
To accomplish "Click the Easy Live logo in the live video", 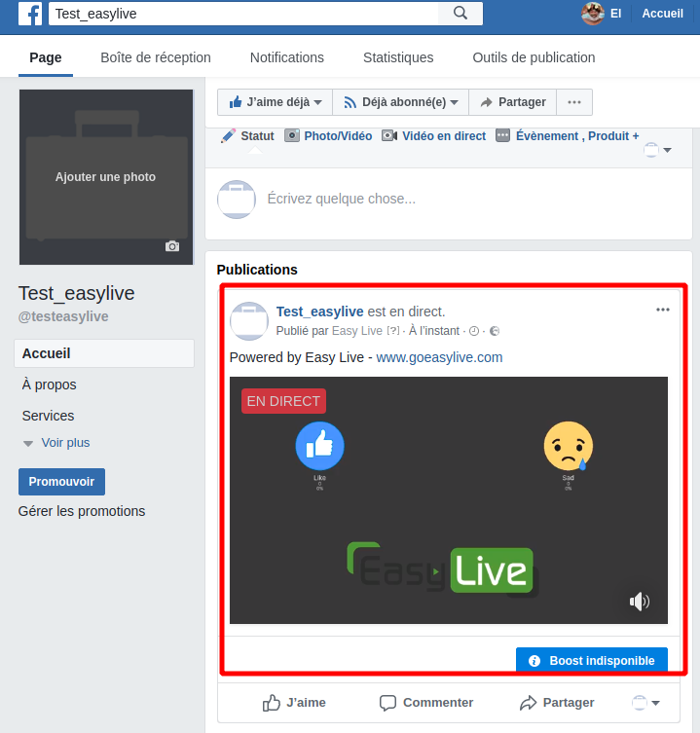I will point(442,570).
